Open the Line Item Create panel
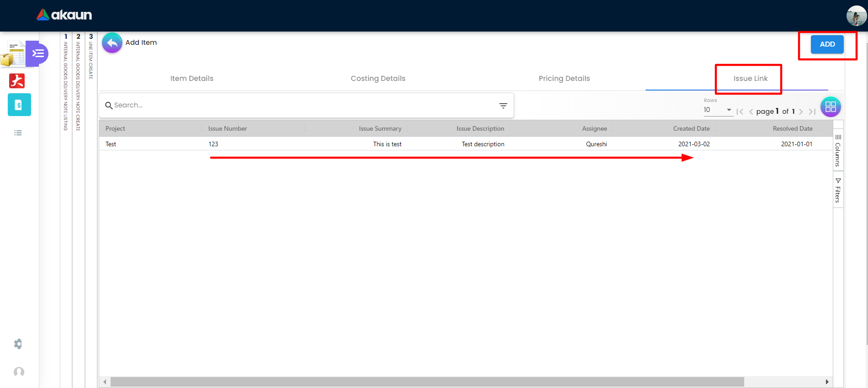The width and height of the screenshot is (868, 388). click(91, 56)
